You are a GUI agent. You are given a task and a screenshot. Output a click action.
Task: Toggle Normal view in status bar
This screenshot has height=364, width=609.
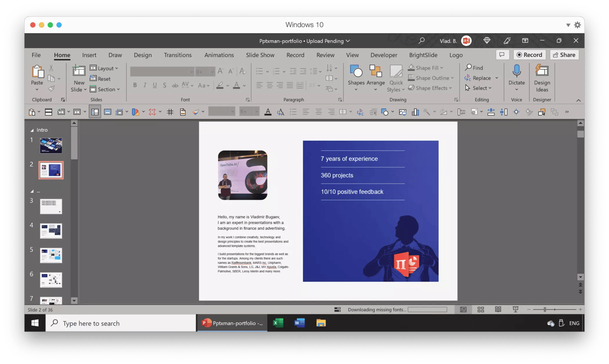click(x=463, y=309)
